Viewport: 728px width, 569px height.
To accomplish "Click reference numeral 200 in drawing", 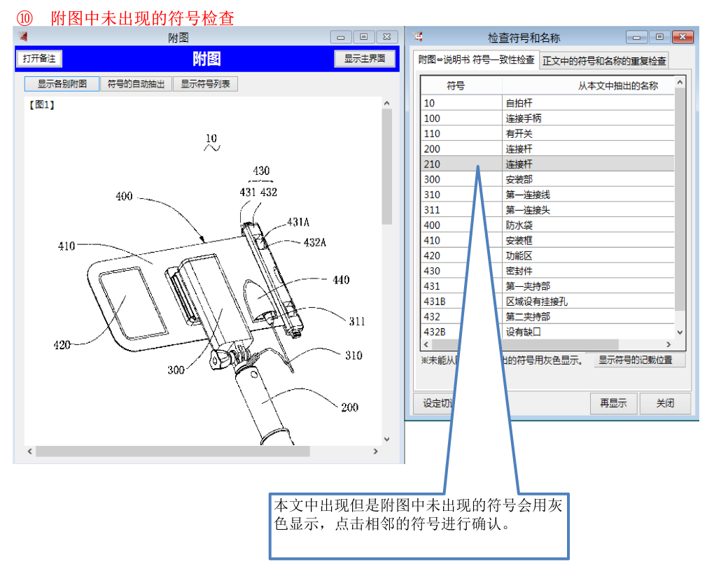I will [349, 407].
